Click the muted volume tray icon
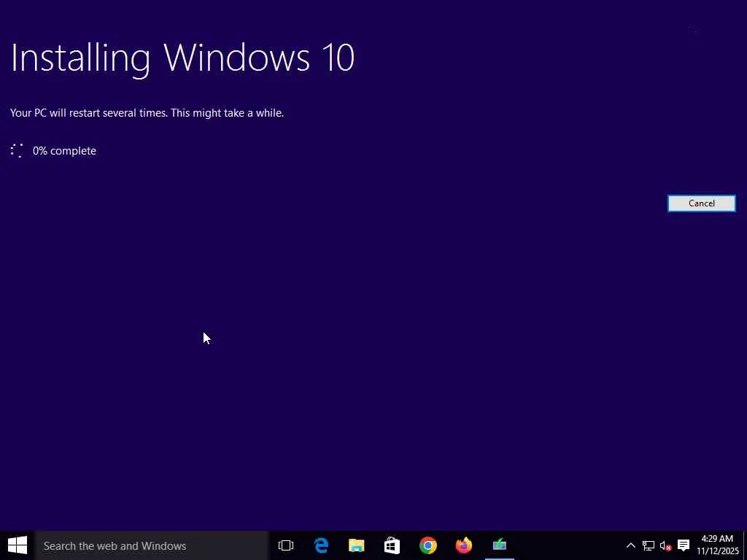 [665, 545]
